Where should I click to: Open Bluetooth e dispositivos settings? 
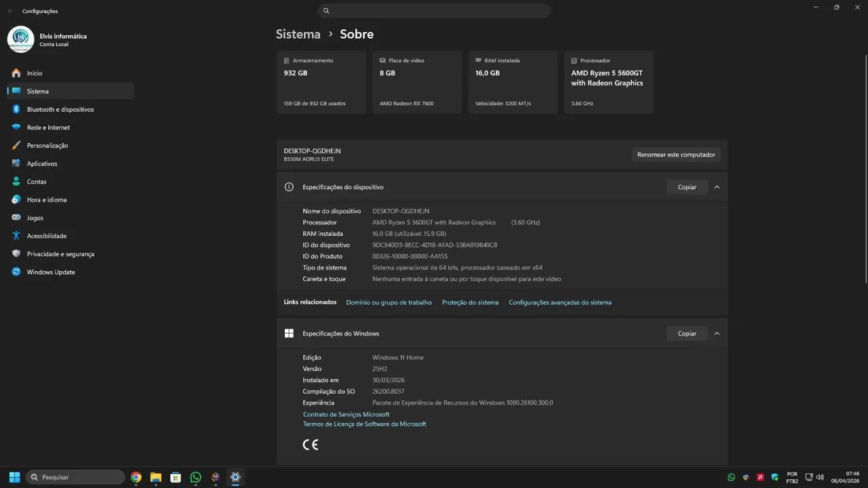pos(71,109)
